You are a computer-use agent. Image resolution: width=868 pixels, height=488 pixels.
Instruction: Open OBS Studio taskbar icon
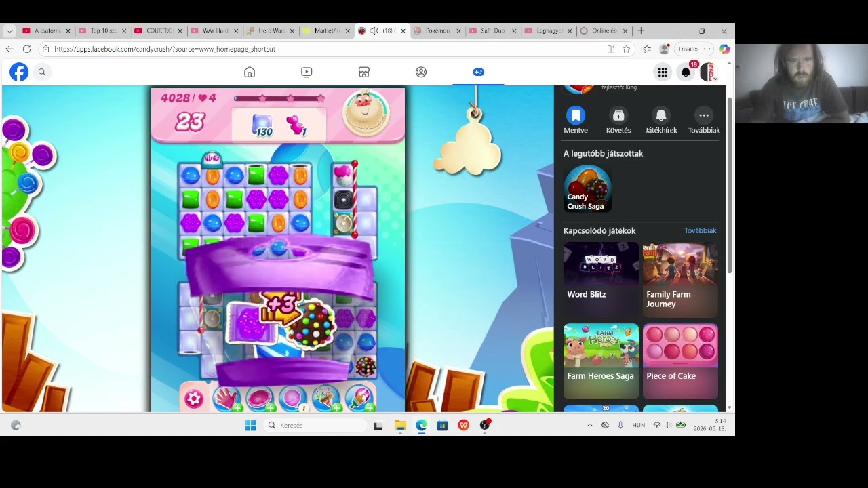[x=485, y=425]
